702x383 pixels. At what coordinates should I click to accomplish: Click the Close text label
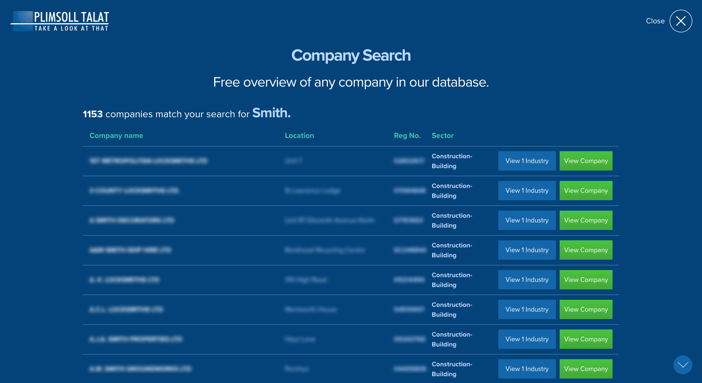tap(655, 21)
